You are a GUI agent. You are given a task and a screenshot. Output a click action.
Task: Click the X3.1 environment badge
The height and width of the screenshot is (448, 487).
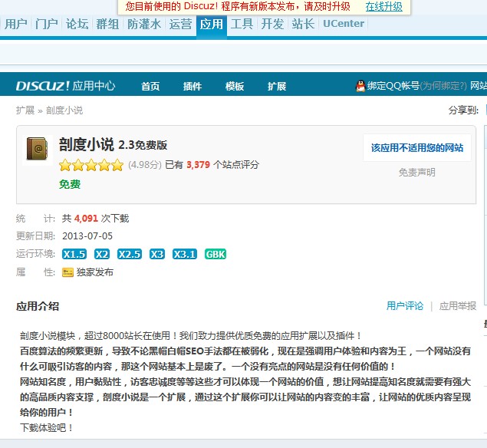(185, 254)
